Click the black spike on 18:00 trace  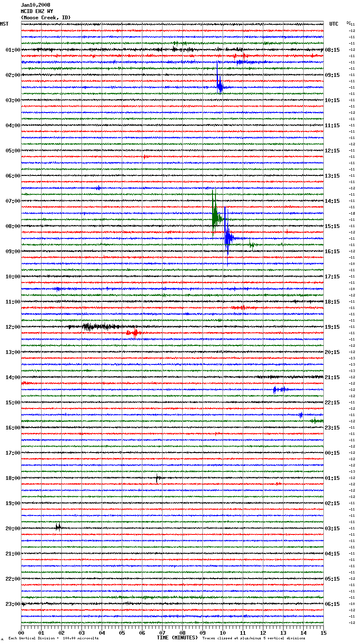(157, 478)
